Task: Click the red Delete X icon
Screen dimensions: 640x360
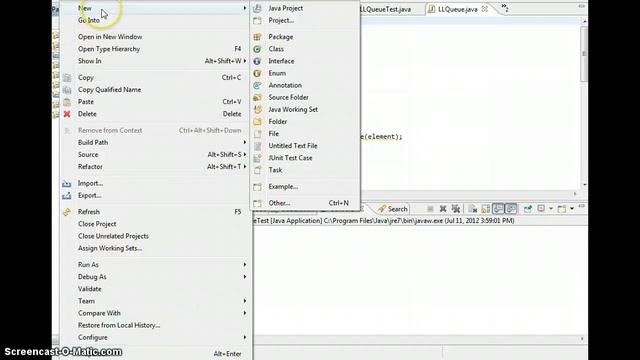Action: [x=67, y=114]
